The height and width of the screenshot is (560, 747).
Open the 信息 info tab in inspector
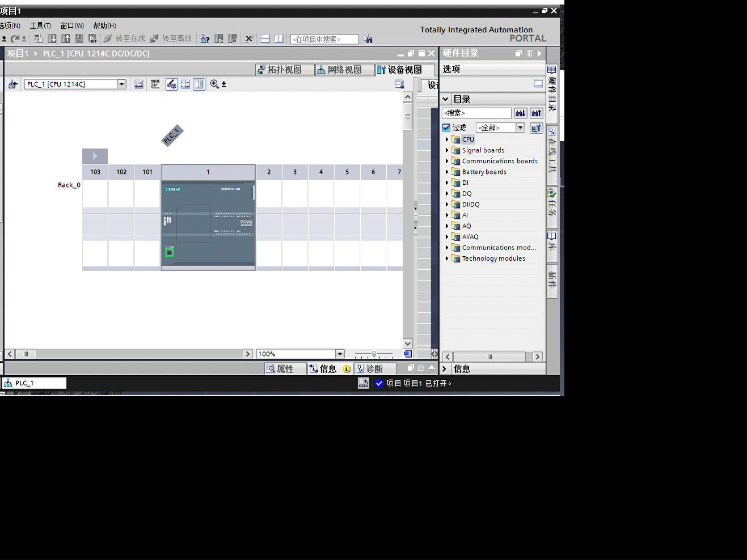(330, 368)
